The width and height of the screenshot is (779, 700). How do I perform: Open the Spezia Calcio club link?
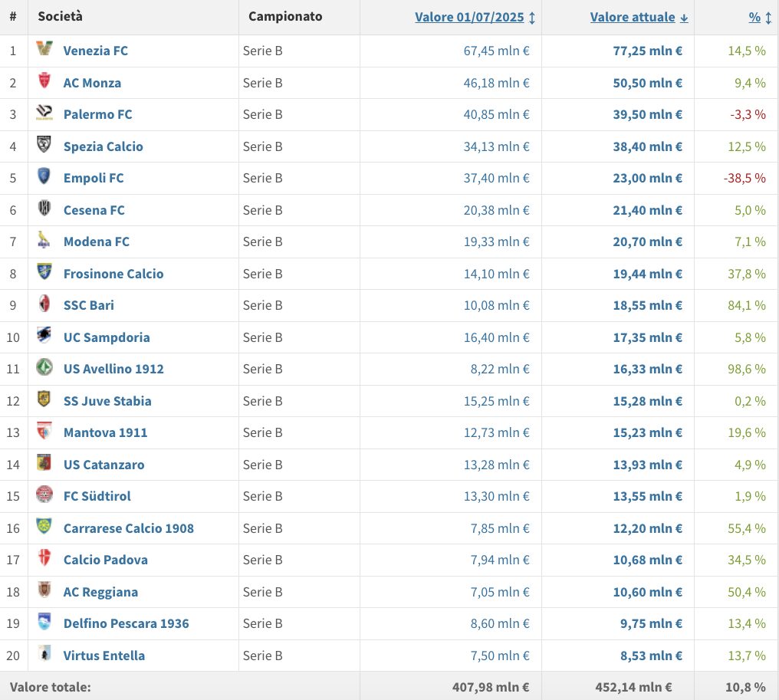[x=104, y=146]
